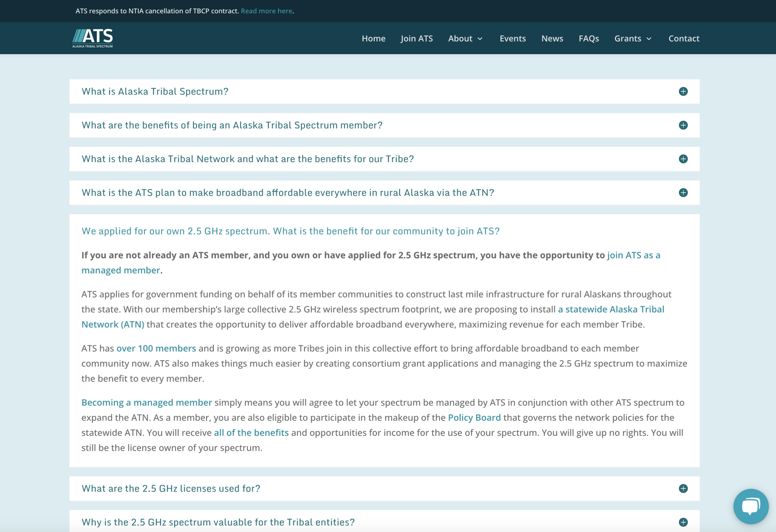
Task: Click the 'all of the benefits' link
Action: (251, 433)
